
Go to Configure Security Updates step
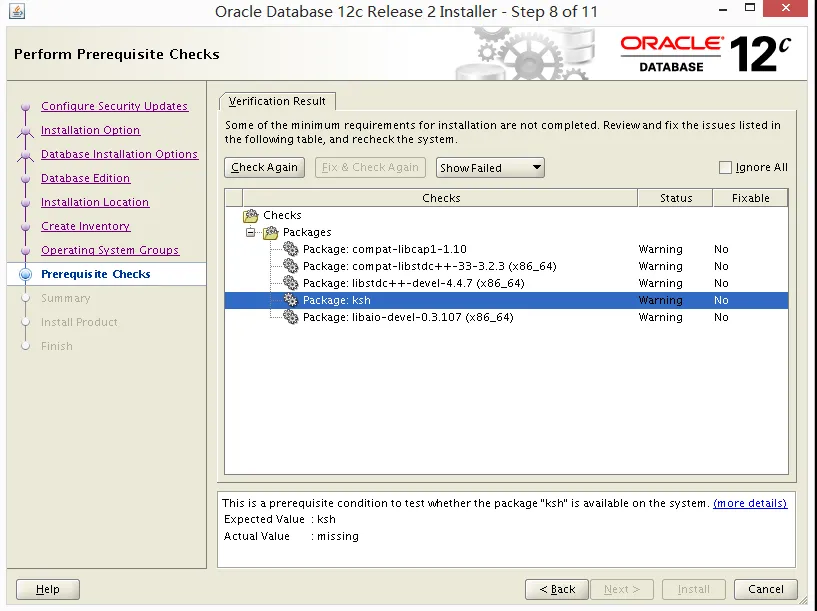pos(114,106)
